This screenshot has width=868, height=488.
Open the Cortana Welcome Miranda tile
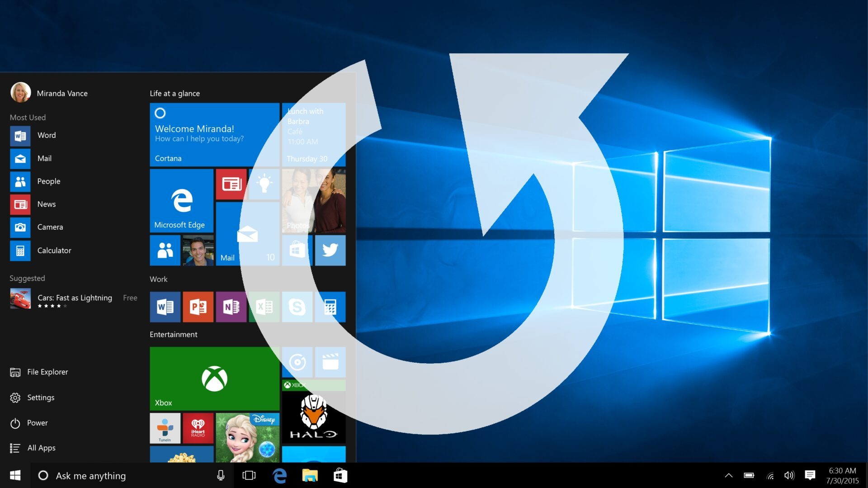pyautogui.click(x=214, y=135)
